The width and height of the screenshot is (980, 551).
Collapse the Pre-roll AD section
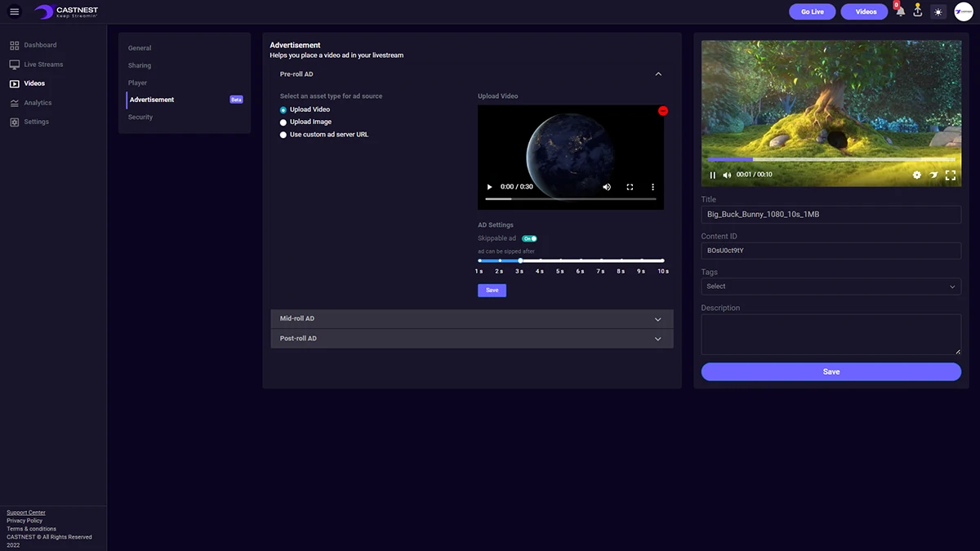(x=658, y=74)
